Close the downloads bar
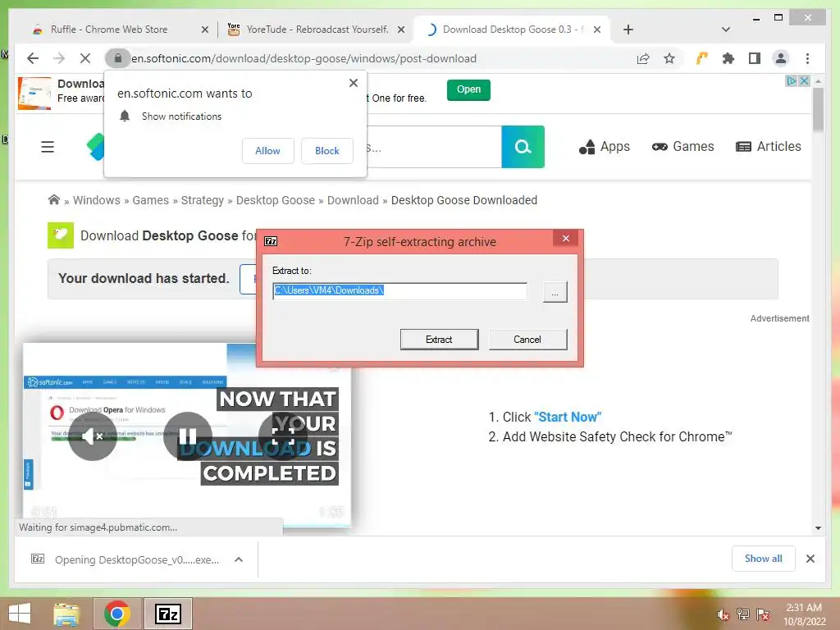 pos(810,559)
